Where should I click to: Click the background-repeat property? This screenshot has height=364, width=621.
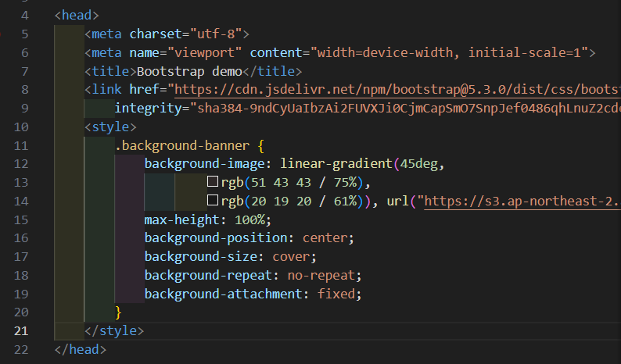pos(208,275)
